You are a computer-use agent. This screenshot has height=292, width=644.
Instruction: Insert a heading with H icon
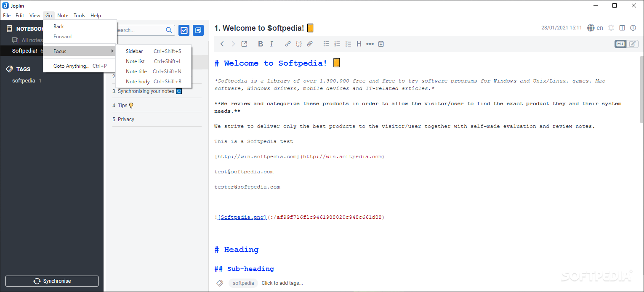[x=359, y=44]
